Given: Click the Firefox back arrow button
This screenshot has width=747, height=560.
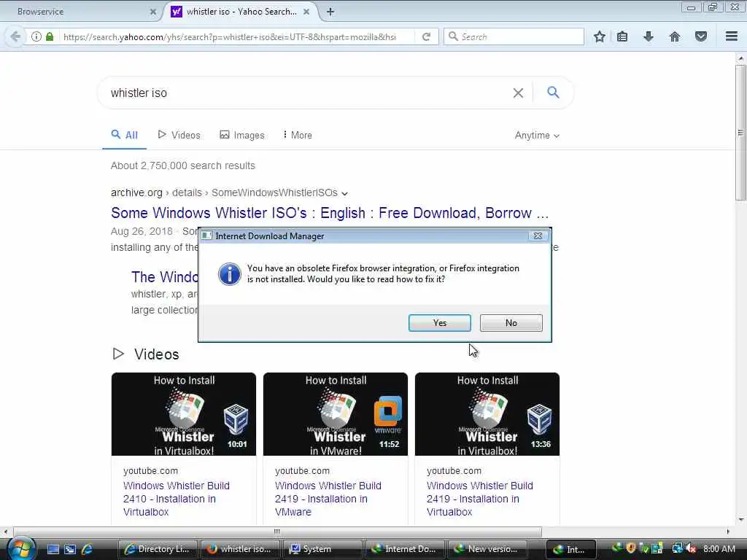Looking at the screenshot, I should [15, 36].
